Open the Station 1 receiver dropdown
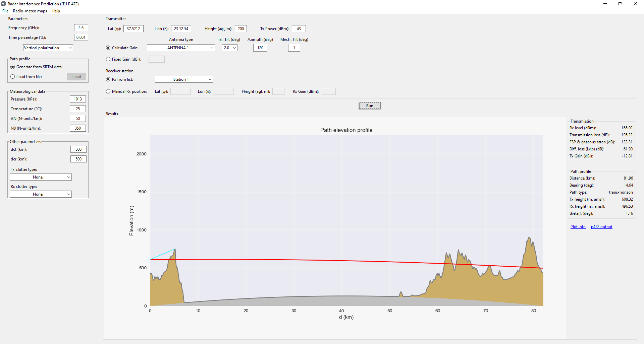Viewport: 644px width, 344px height. 184,79
